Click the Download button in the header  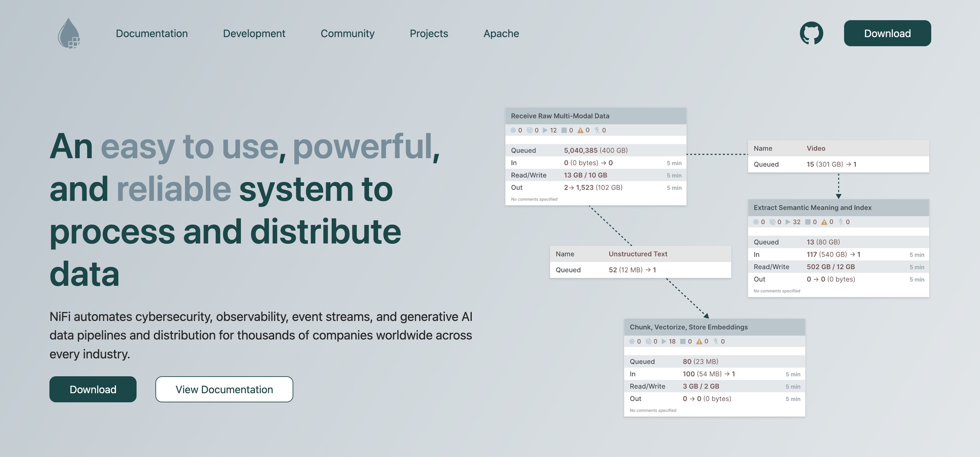point(887,33)
